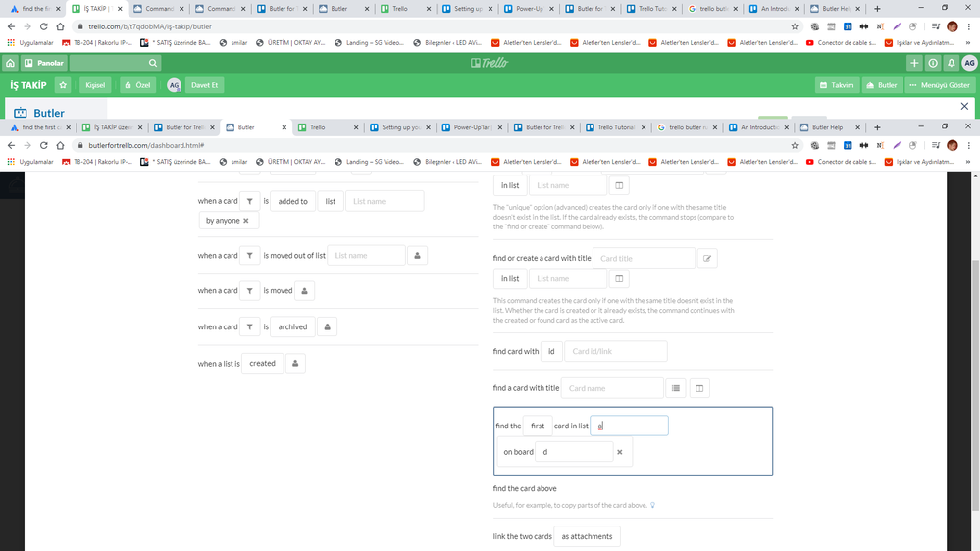Click the List name field in the added to trigger

[385, 201]
